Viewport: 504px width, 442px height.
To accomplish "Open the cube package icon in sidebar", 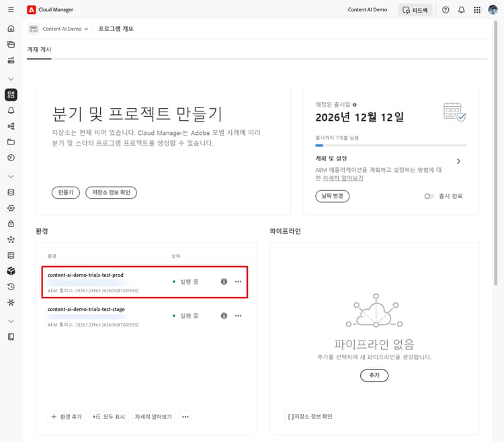I will [11, 271].
